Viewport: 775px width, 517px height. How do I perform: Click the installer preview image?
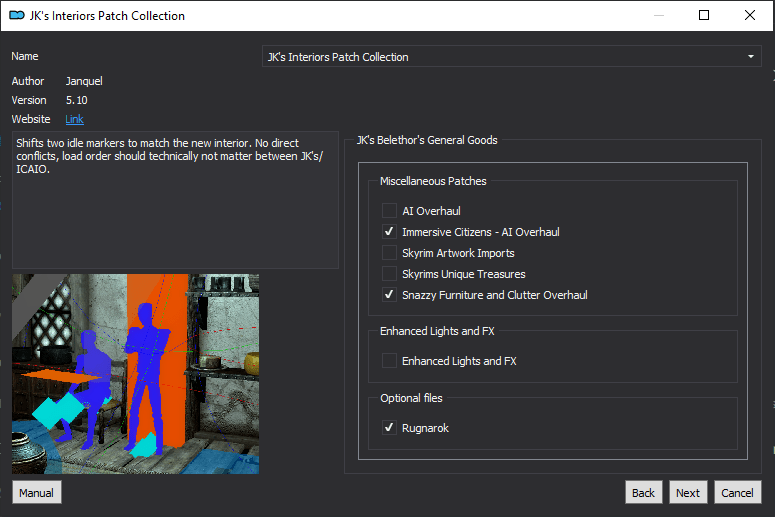click(x=135, y=374)
